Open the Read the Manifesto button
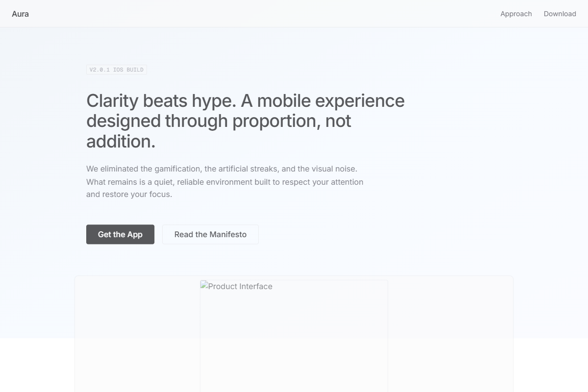588x392 pixels. coord(210,234)
